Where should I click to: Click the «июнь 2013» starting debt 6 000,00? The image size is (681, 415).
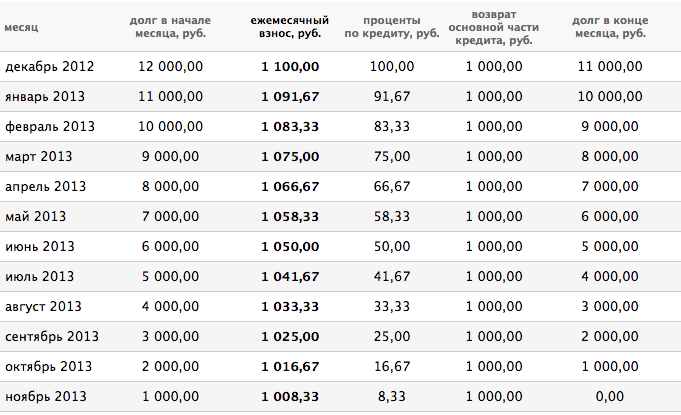pos(170,246)
